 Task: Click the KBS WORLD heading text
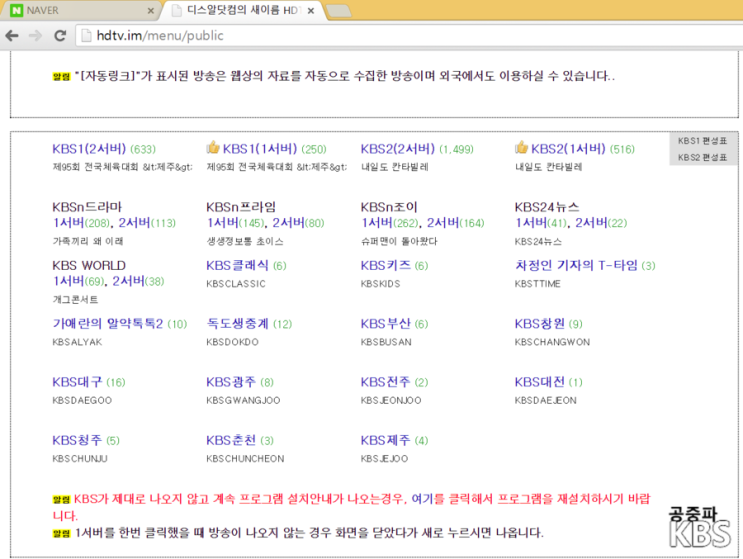(89, 265)
